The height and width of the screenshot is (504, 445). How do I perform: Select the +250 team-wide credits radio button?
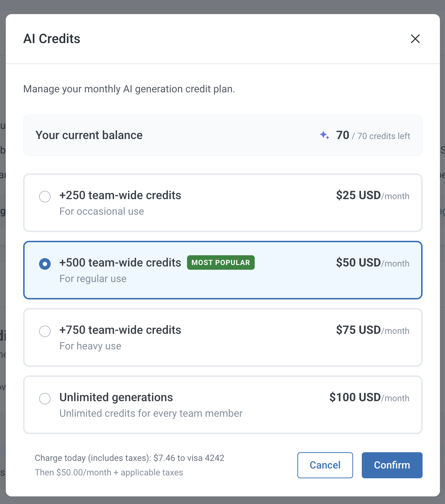(45, 197)
